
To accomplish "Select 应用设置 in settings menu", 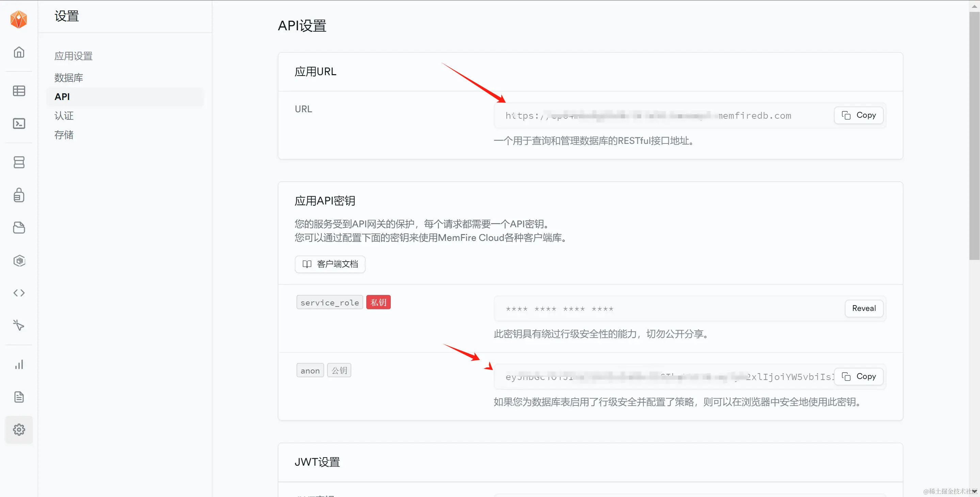I will pos(74,56).
